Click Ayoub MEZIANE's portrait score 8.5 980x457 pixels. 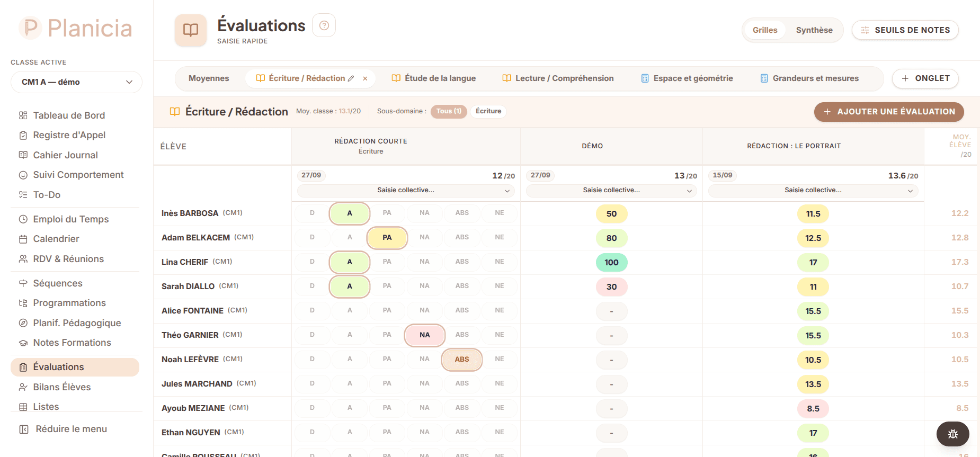(813, 409)
